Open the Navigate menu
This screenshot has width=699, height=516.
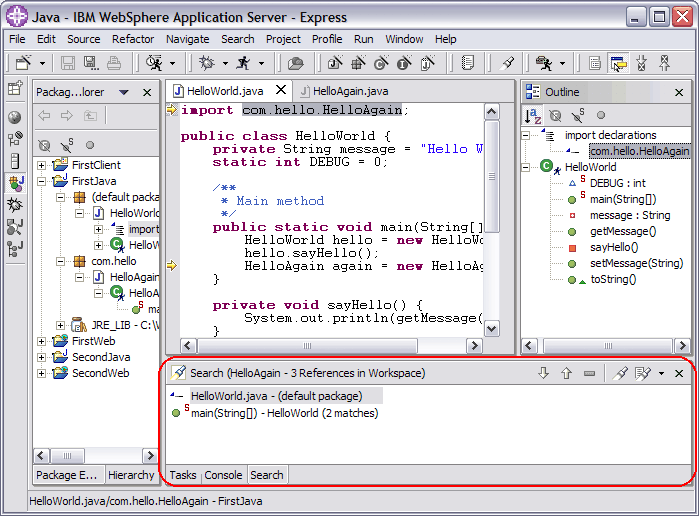188,39
